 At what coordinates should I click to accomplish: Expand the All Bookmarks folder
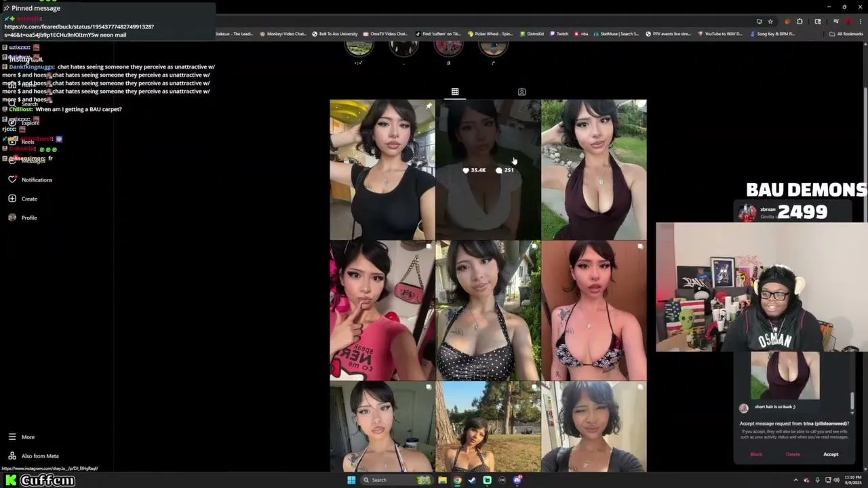tap(846, 34)
